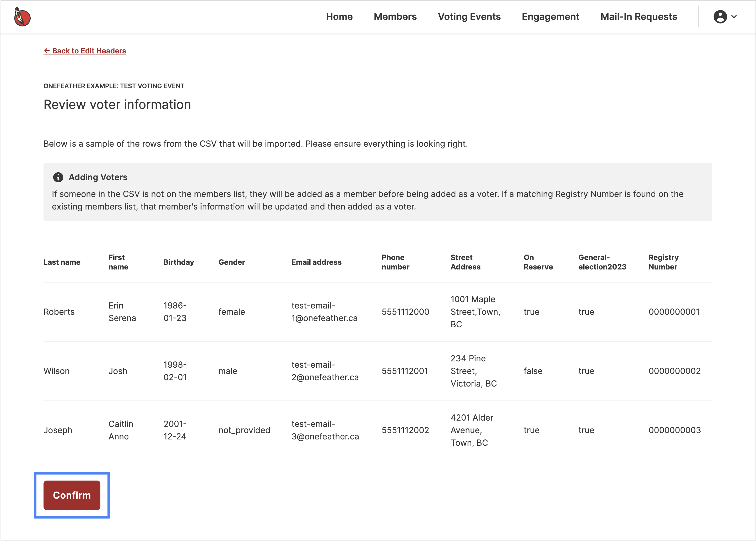The height and width of the screenshot is (551, 756).
Task: Navigate to Engagement section
Action: point(550,17)
